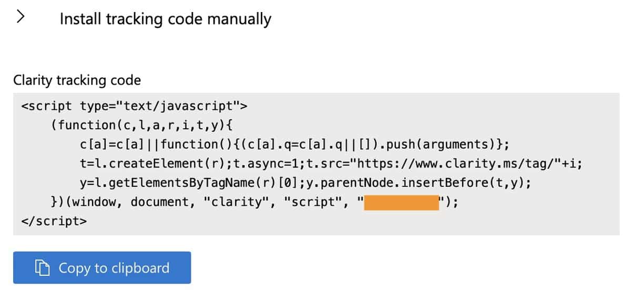Click the orange redacted project ID block
The image size is (644, 301).
[402, 202]
